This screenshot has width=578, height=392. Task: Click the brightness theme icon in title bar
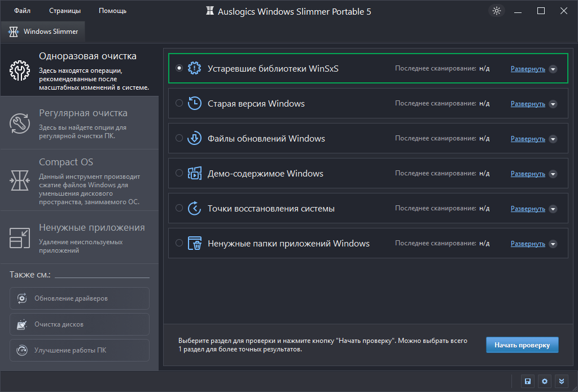click(x=496, y=11)
